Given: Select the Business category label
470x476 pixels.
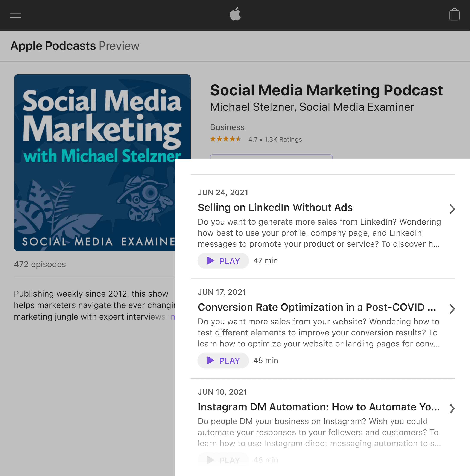Looking at the screenshot, I should point(227,127).
